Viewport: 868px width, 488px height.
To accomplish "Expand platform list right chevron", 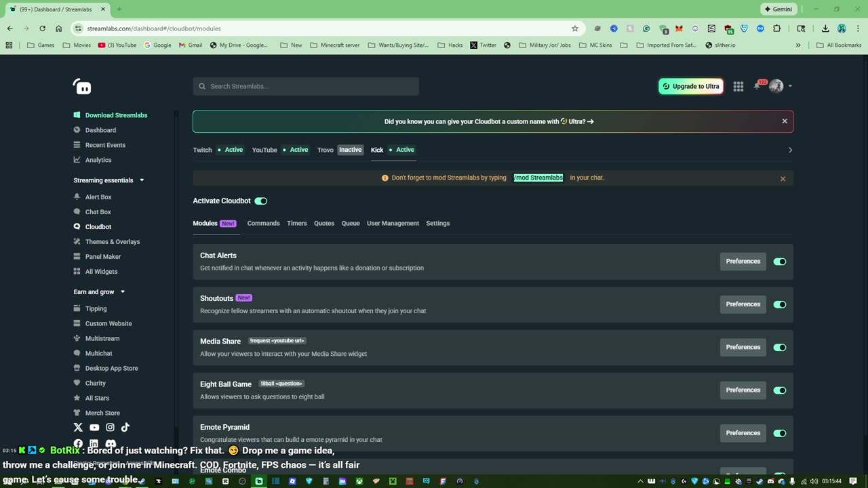I will pos(790,150).
